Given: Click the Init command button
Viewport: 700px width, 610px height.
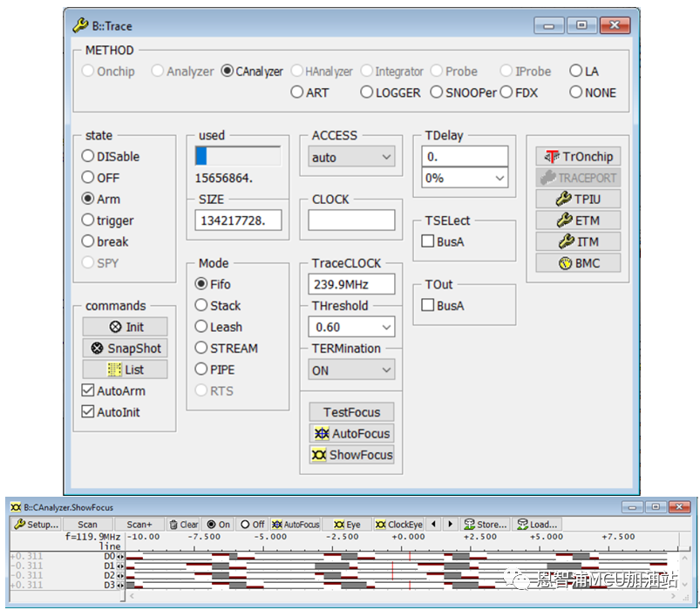Looking at the screenshot, I should pos(125,327).
